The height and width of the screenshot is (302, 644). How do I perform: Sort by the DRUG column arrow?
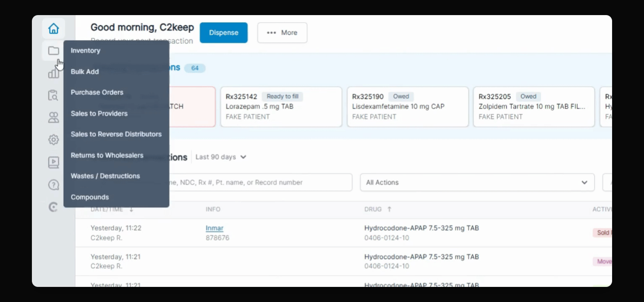coord(389,209)
